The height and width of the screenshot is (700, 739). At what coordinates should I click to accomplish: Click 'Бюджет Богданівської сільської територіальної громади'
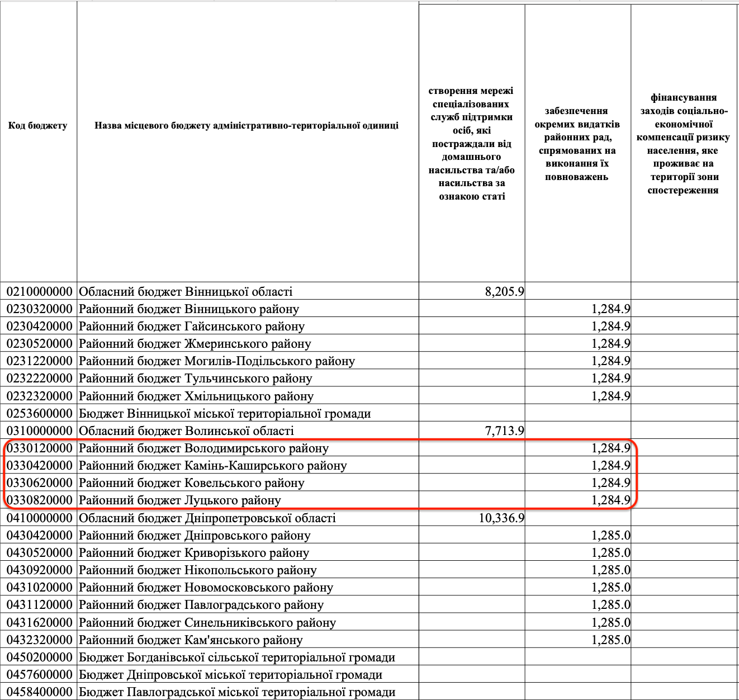(237, 658)
